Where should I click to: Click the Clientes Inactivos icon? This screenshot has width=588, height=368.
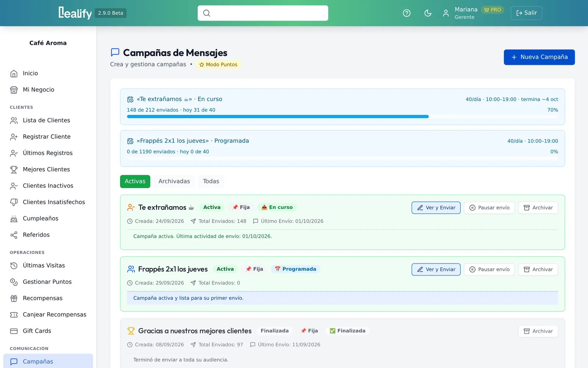point(14,186)
